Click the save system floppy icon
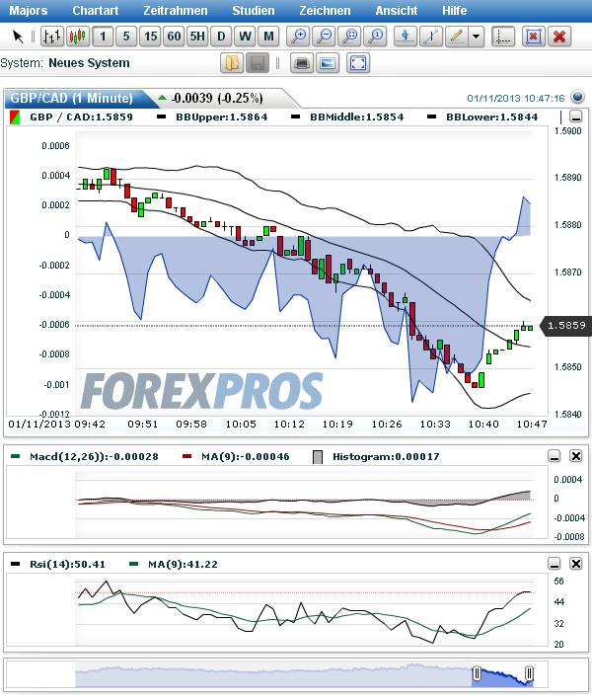 (258, 63)
